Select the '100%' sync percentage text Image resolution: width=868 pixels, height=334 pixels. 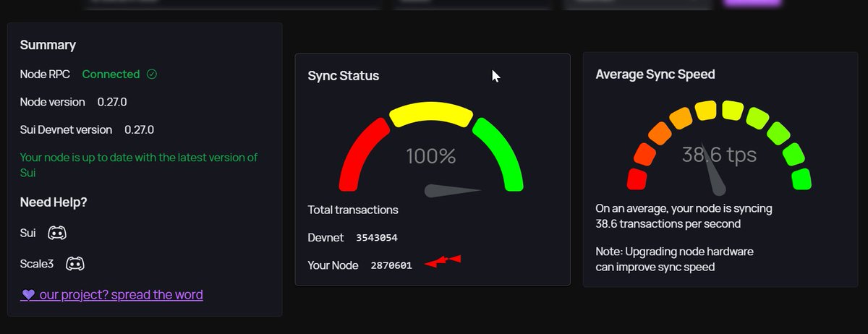[431, 156]
